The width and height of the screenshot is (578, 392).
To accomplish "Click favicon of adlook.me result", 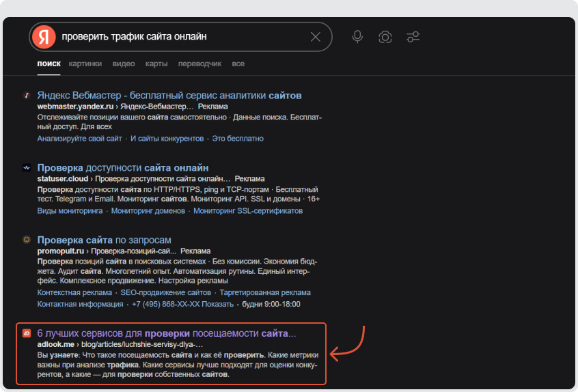I will point(27,333).
